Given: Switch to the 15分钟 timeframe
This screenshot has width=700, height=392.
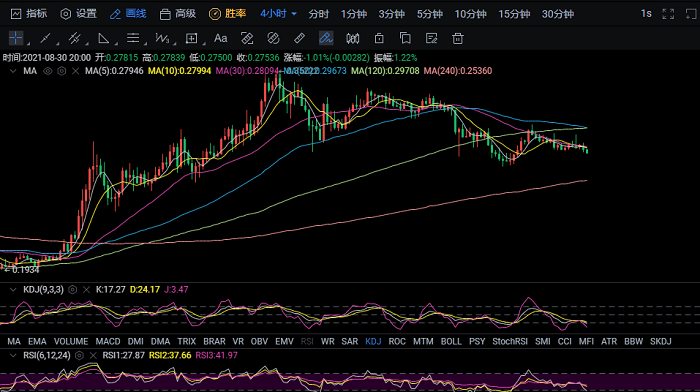Looking at the screenshot, I should [x=514, y=14].
